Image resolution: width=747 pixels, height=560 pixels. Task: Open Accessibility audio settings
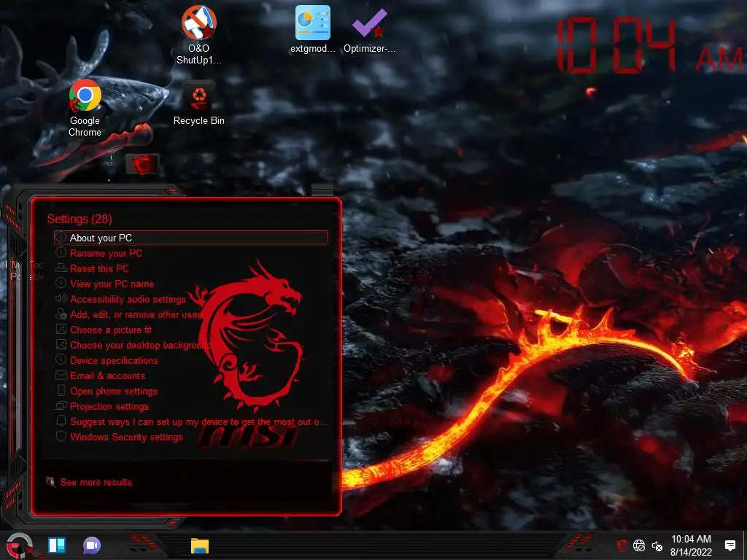[191, 299]
